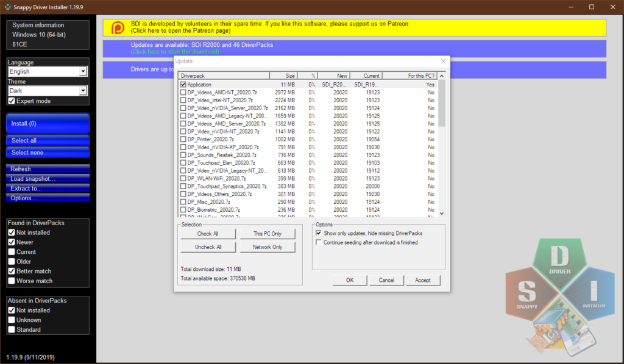The width and height of the screenshot is (624, 364).
Task: Click the Accept button
Action: [423, 280]
